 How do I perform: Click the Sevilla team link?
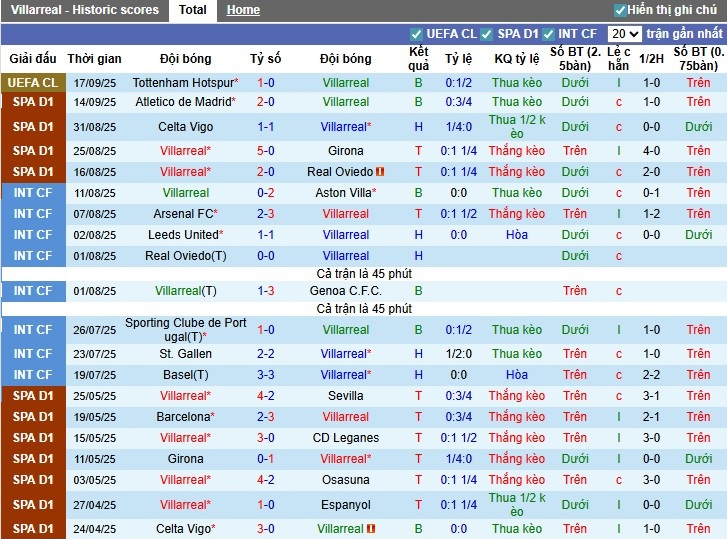[346, 396]
